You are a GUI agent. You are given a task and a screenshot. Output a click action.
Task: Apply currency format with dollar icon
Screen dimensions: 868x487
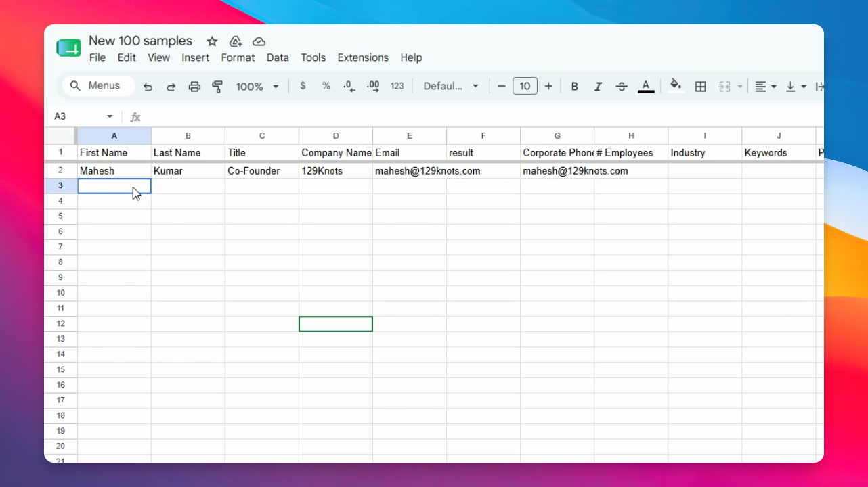tap(303, 86)
